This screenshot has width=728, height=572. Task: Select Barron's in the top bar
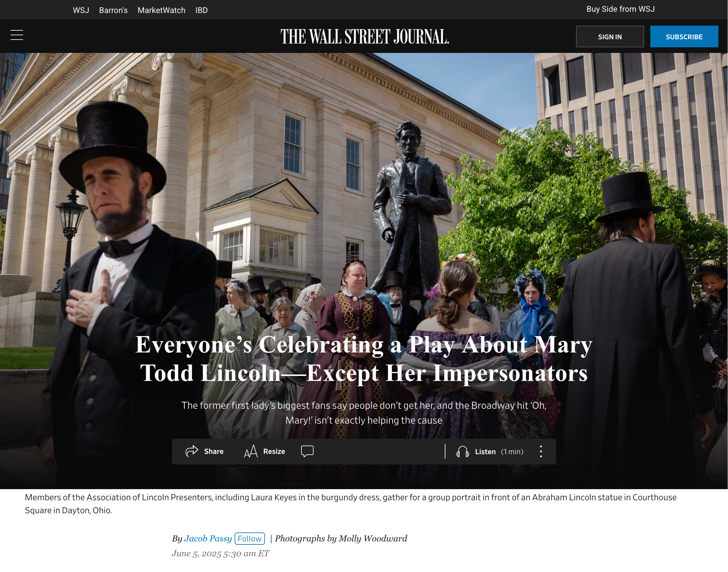point(113,10)
